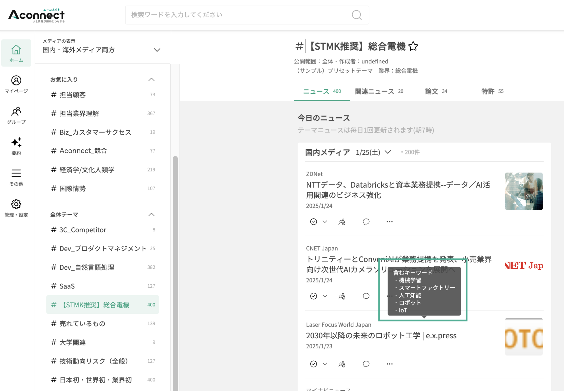Mark the NTTデータ article as read

[313, 222]
